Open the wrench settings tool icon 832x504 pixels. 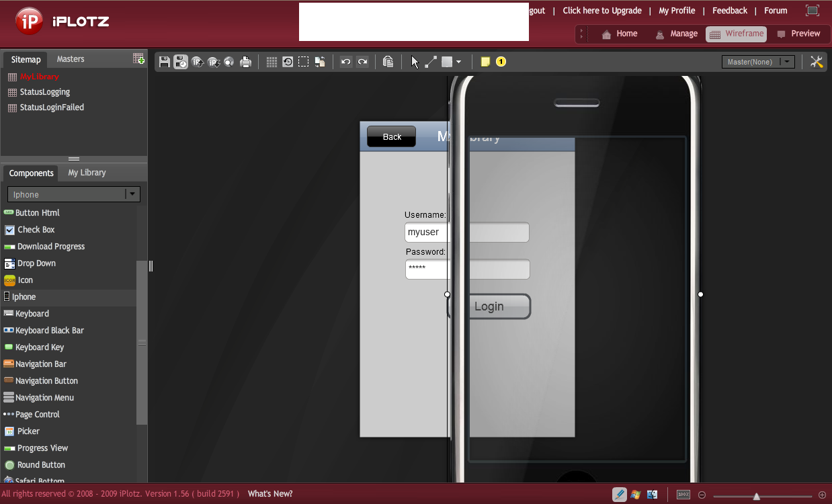(817, 62)
